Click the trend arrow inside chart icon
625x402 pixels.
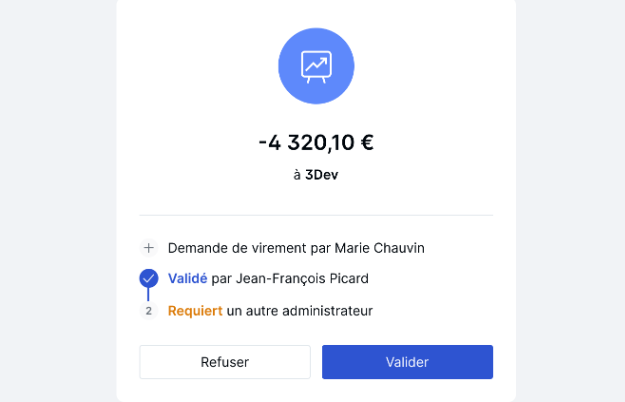pyautogui.click(x=316, y=64)
